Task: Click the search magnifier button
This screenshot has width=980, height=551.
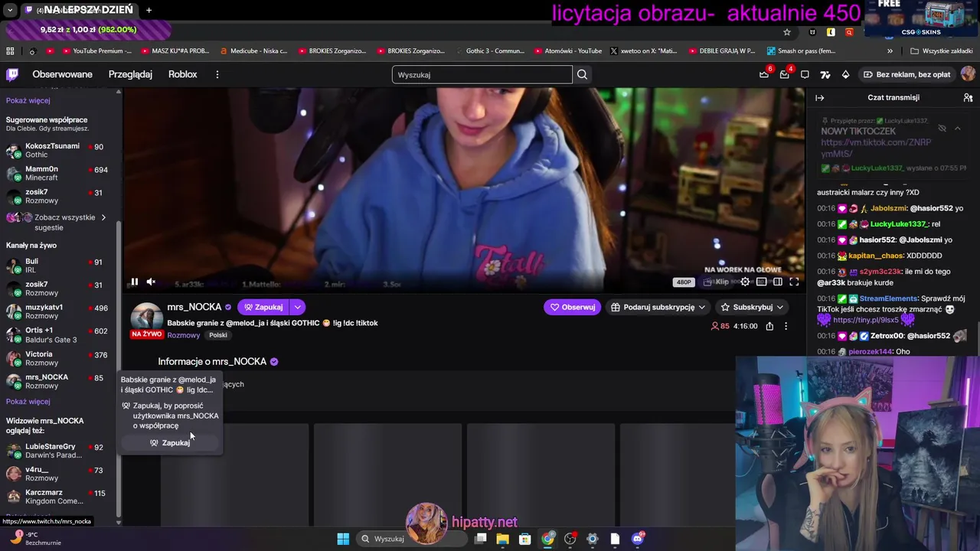Action: (x=582, y=74)
